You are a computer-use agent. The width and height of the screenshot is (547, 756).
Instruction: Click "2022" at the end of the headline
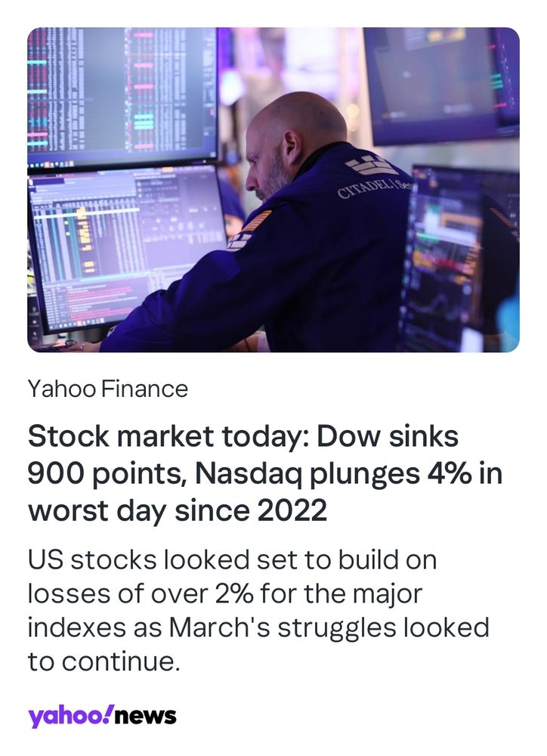click(292, 510)
